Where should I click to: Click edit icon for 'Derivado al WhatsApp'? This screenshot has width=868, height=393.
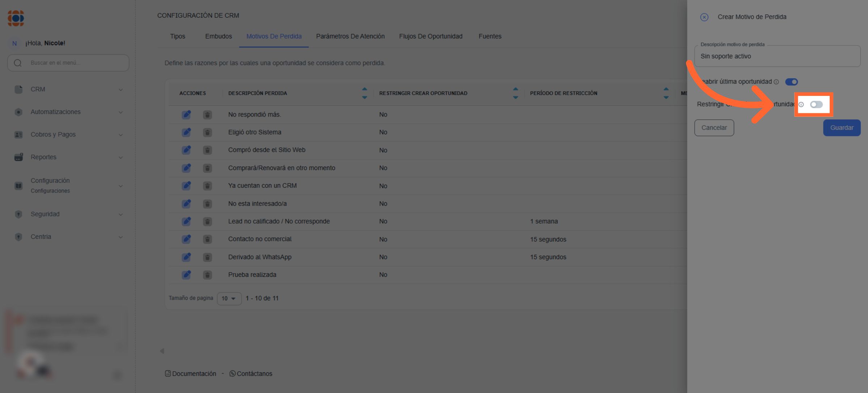[x=186, y=257]
